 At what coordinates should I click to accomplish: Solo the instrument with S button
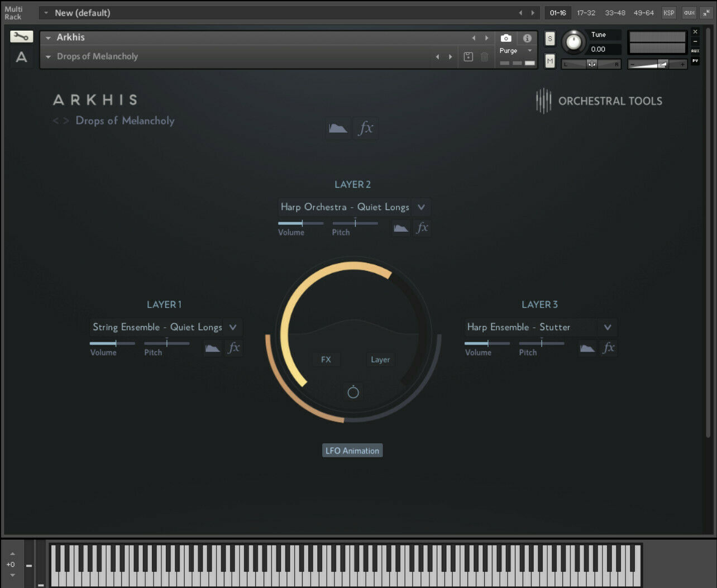click(x=550, y=39)
